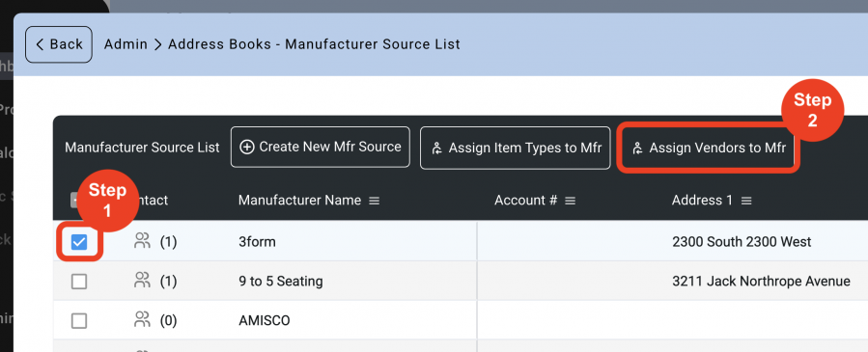Click the person icon in Assign Vendors button
This screenshot has width=868, height=352.
click(637, 149)
